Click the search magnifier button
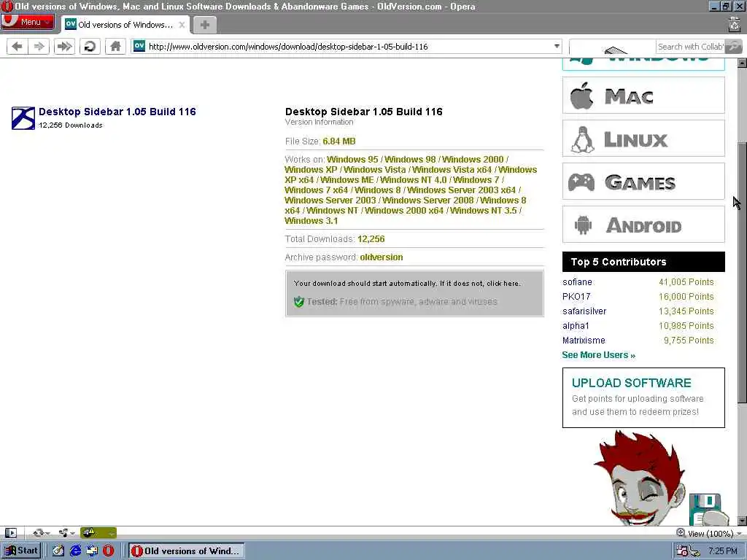This screenshot has width=747, height=560. tap(734, 47)
